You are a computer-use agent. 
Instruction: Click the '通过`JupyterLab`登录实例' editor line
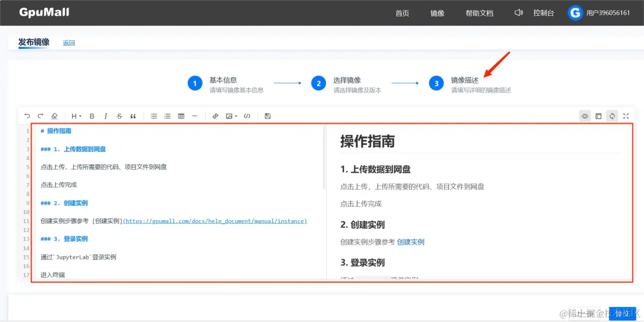pyautogui.click(x=78, y=257)
